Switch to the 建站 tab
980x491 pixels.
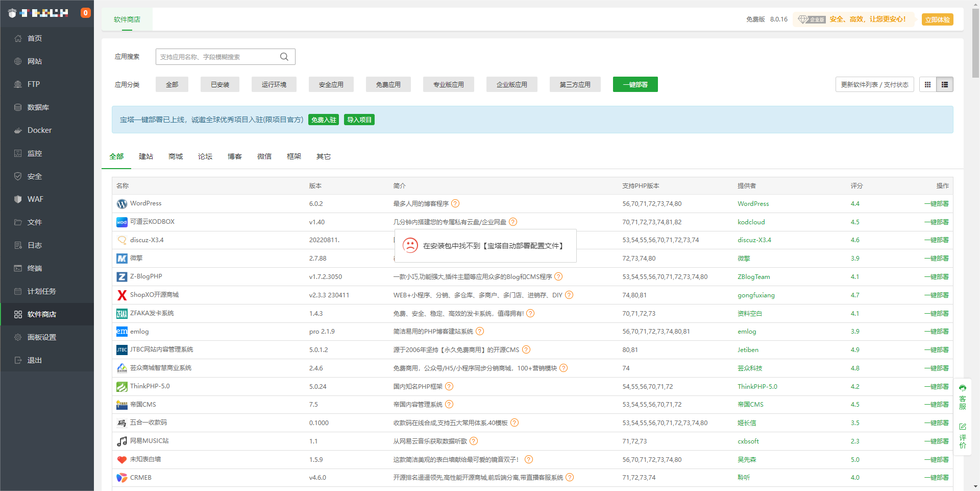coord(146,156)
